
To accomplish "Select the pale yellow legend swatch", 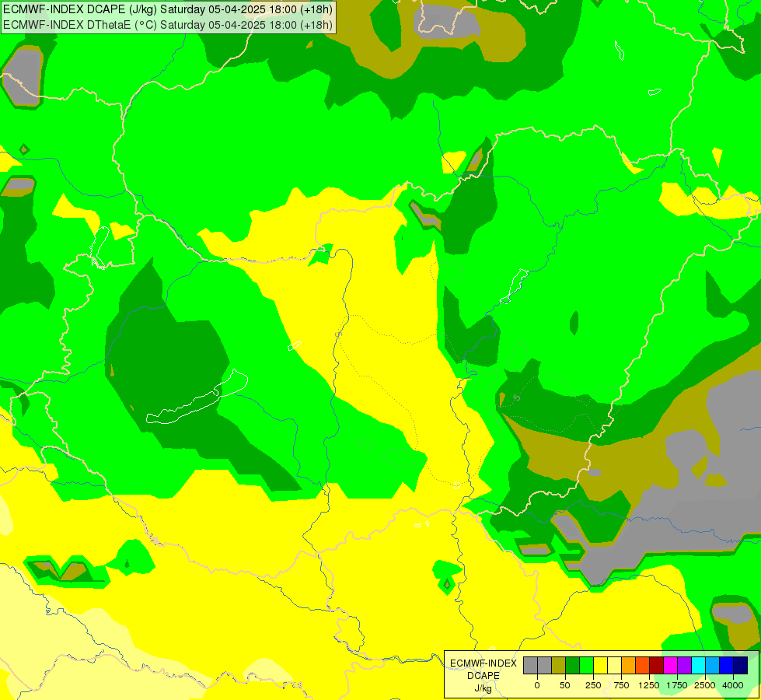I will [614, 666].
